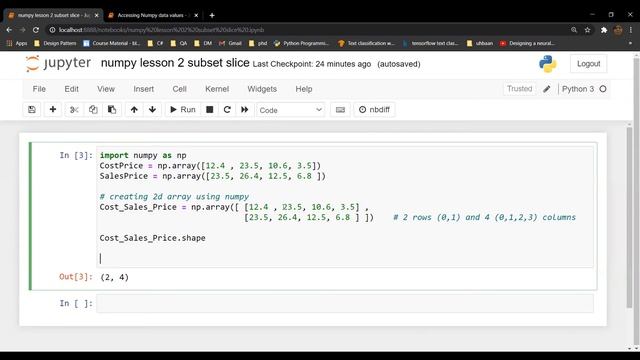This screenshot has height=360, width=640.
Task: Open the Apps bookmark
Action: 17,43
